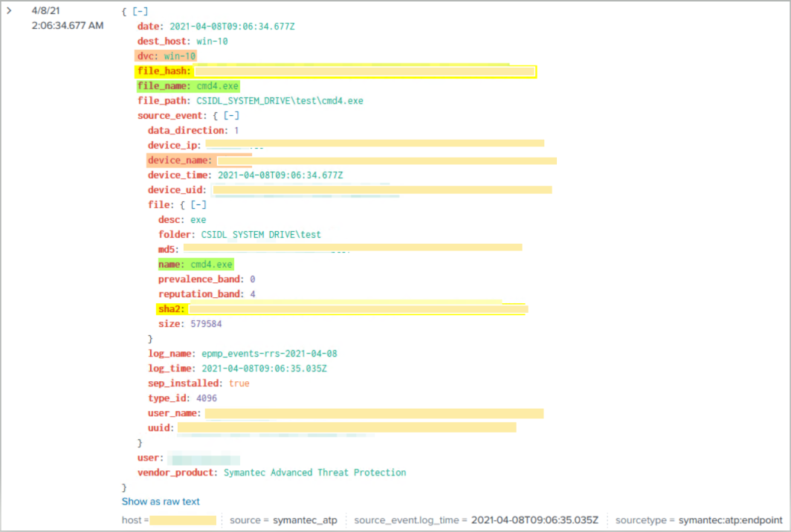791x532 pixels.
Task: Click the folder value CSIDL_SYSTEM_DRIVE\test
Action: coord(261,235)
